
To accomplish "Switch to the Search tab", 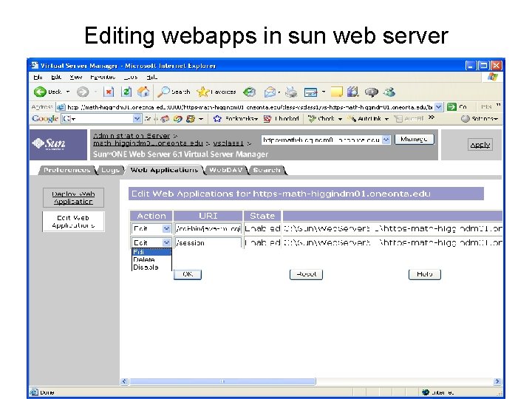I will point(267,170).
